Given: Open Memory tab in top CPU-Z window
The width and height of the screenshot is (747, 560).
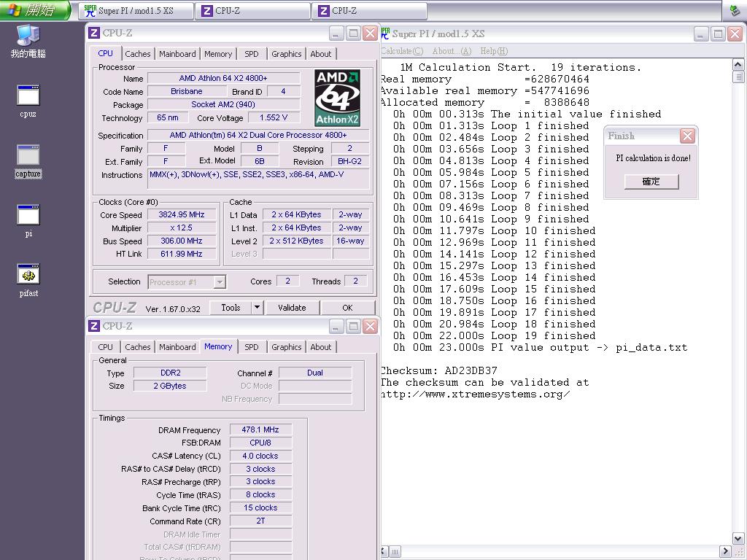Looking at the screenshot, I should [218, 54].
